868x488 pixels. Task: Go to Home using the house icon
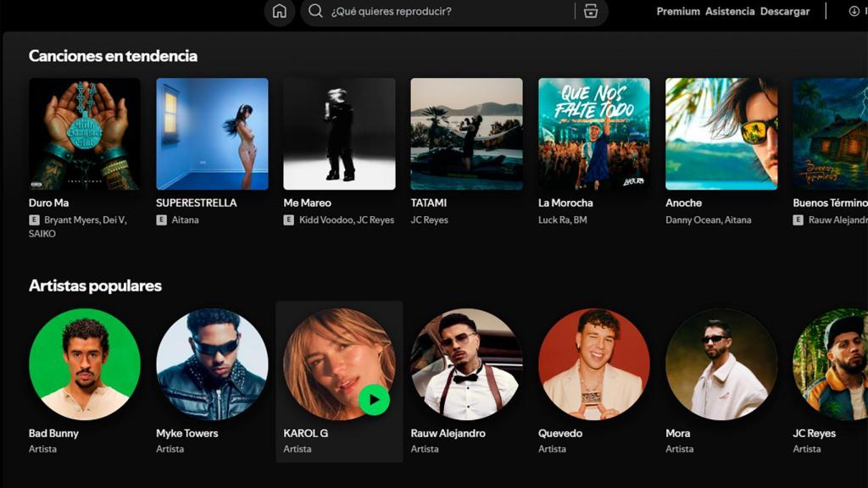pyautogui.click(x=280, y=12)
